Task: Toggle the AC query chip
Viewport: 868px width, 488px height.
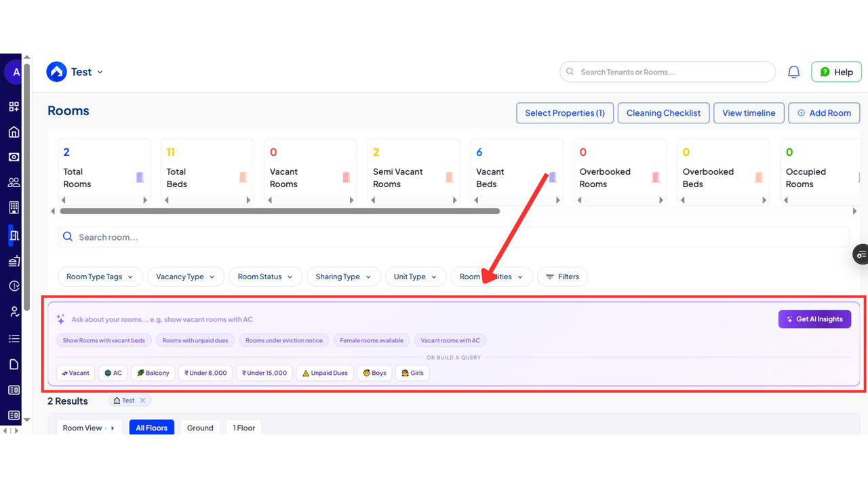Action: click(113, 373)
